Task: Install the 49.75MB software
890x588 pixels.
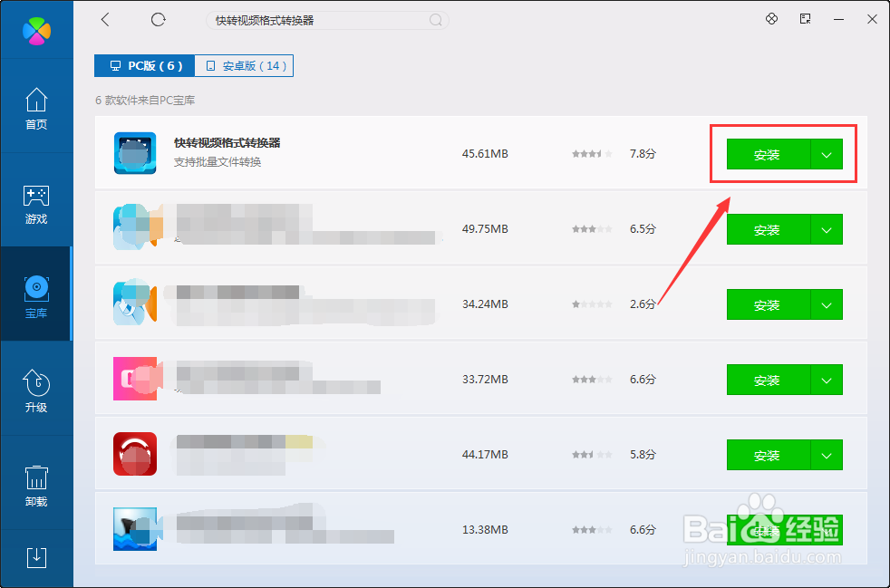Action: coord(768,229)
